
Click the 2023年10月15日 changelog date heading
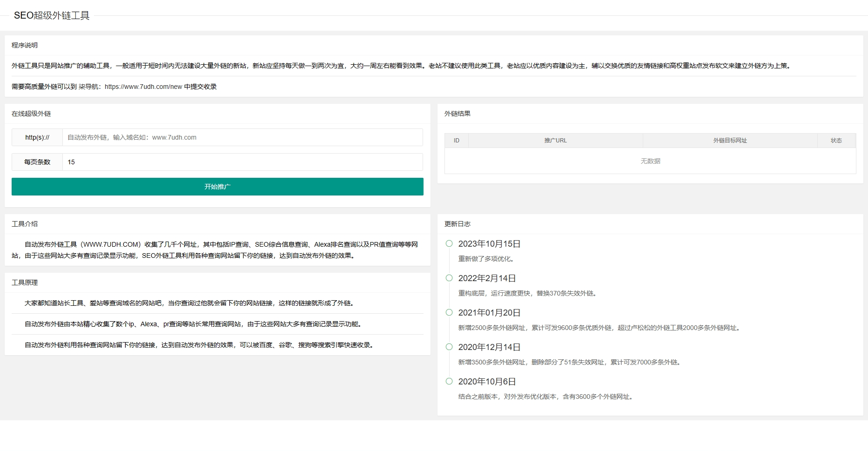click(489, 244)
